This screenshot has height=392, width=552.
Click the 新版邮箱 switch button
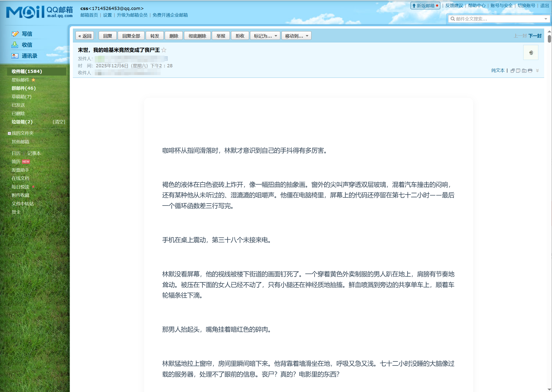point(425,6)
